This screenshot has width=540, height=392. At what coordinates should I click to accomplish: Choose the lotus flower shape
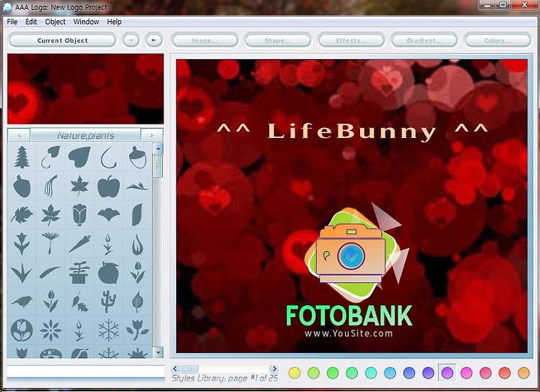(x=109, y=215)
